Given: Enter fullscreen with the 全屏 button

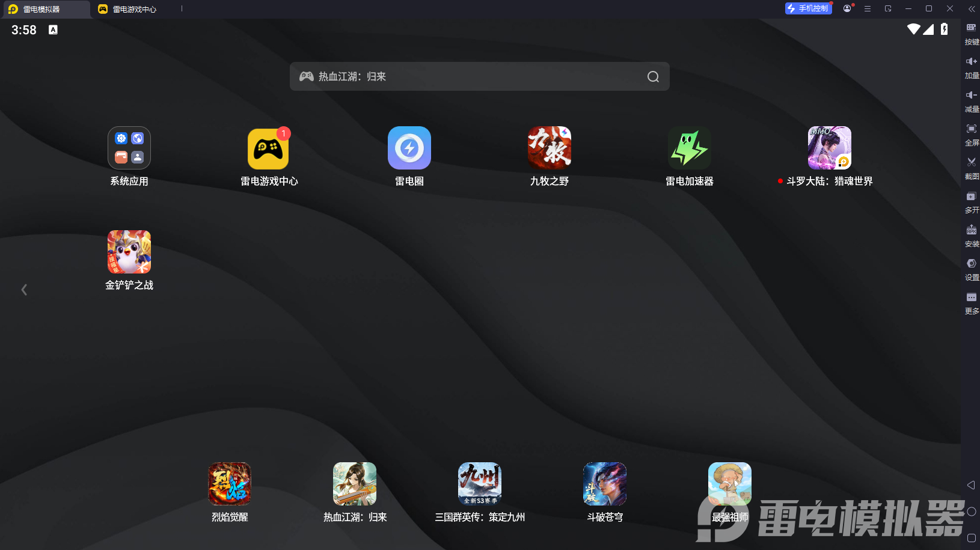Looking at the screenshot, I should click(x=972, y=135).
